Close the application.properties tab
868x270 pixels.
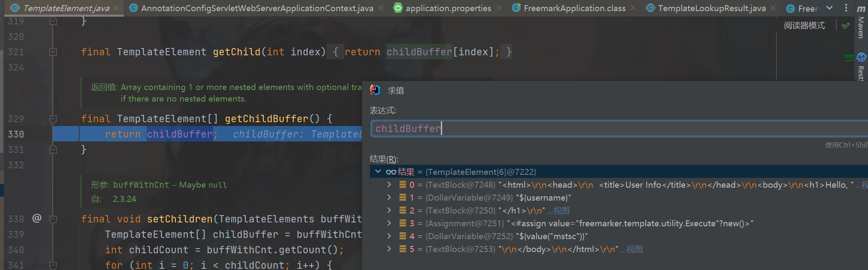[x=499, y=8]
